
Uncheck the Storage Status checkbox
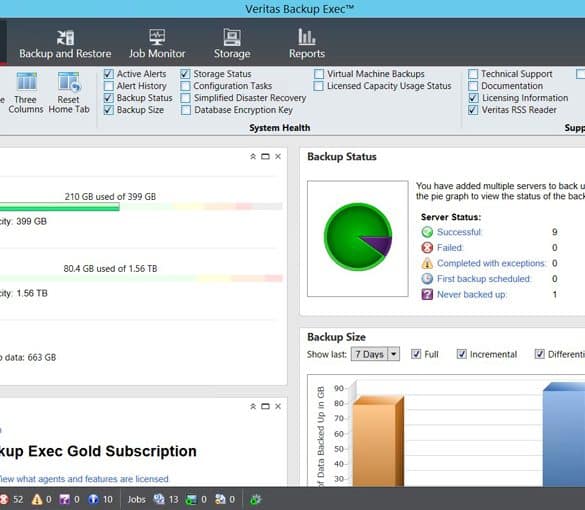click(185, 74)
